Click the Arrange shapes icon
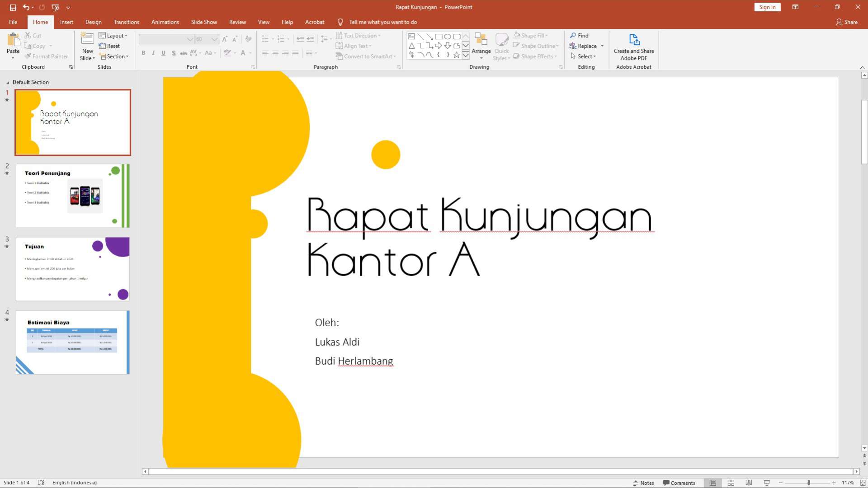Screen dimensions: 868x488 point(481,40)
